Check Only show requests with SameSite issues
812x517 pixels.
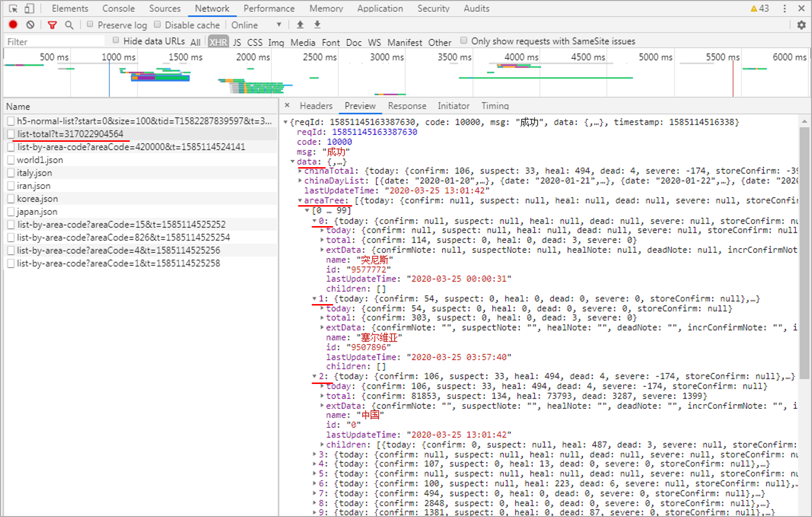(x=463, y=40)
